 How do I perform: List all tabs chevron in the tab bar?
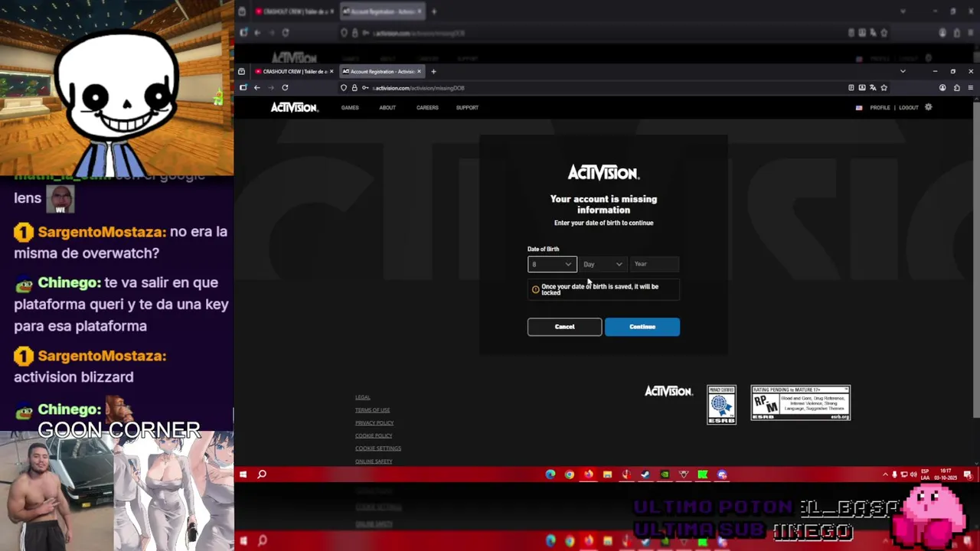click(903, 71)
